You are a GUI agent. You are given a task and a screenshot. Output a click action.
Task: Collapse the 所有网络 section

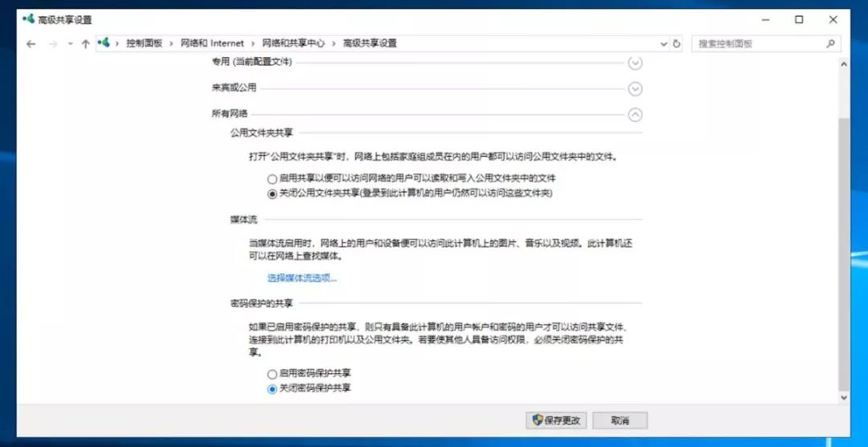[635, 115]
